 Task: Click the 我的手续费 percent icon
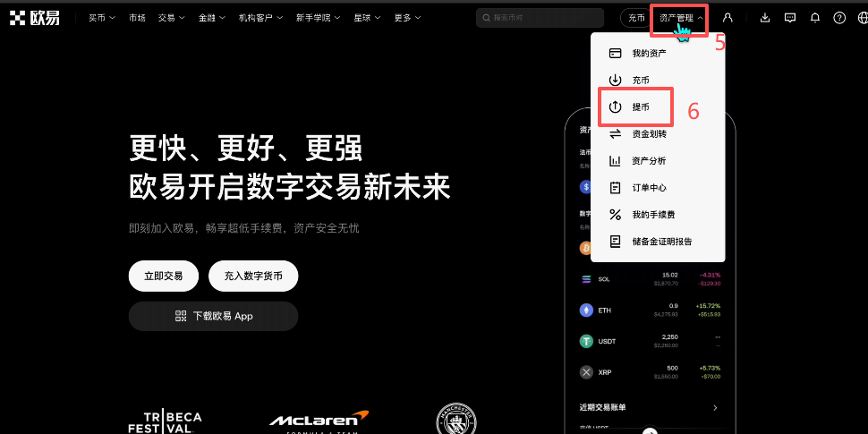(615, 215)
